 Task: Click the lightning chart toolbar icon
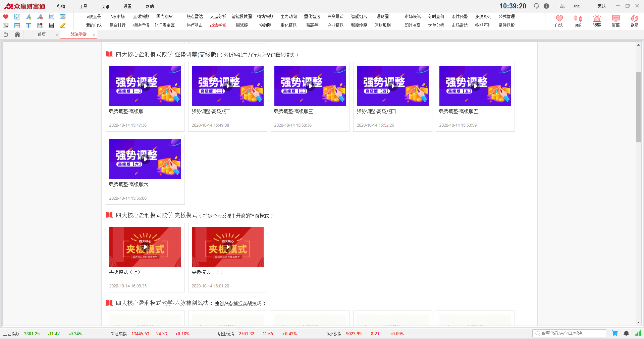(17, 17)
